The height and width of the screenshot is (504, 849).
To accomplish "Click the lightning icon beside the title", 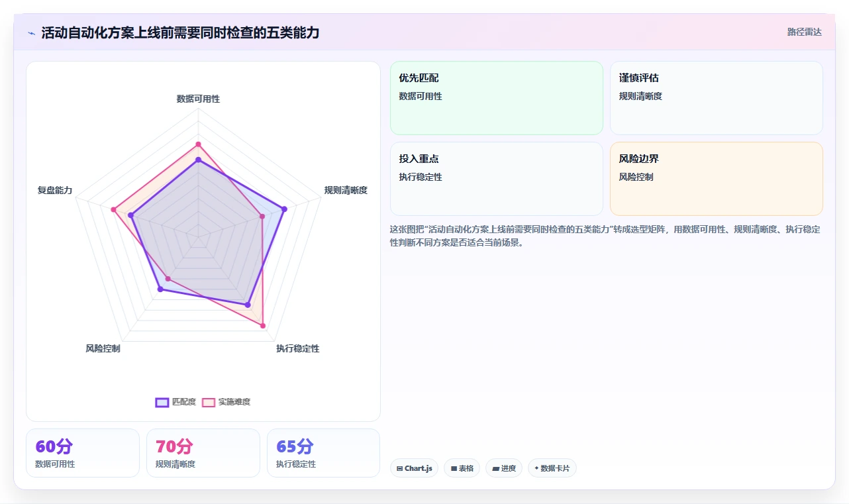I will (31, 33).
